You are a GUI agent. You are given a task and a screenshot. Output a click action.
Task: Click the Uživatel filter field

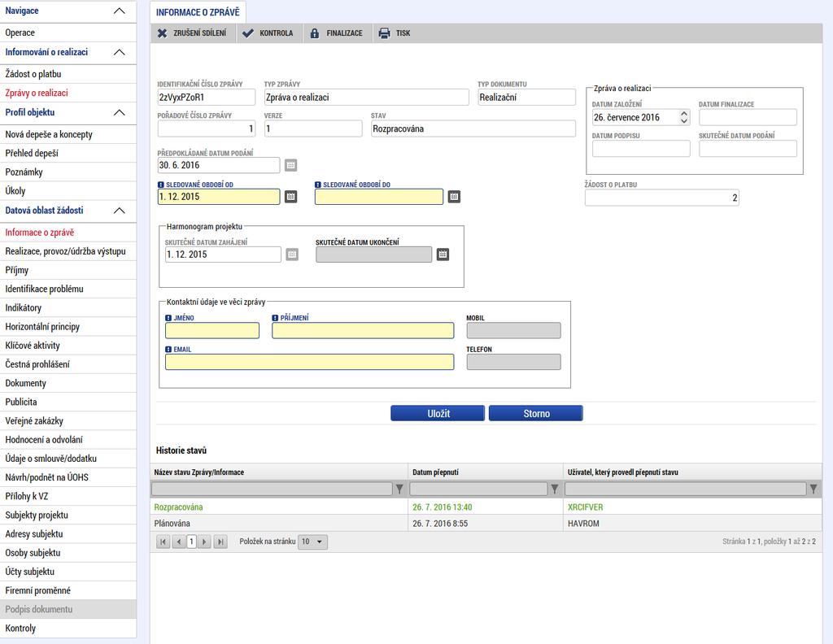coord(685,489)
